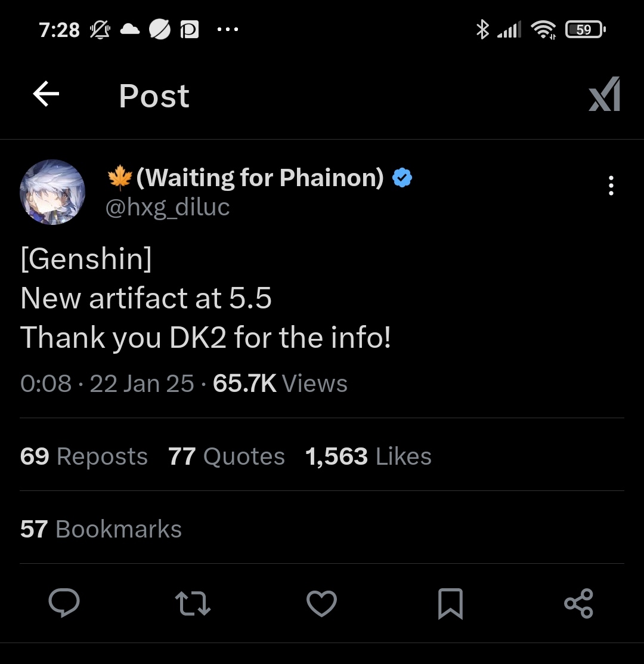This screenshot has height=664, width=644.
Task: Open the reply comment icon
Action: point(64,603)
